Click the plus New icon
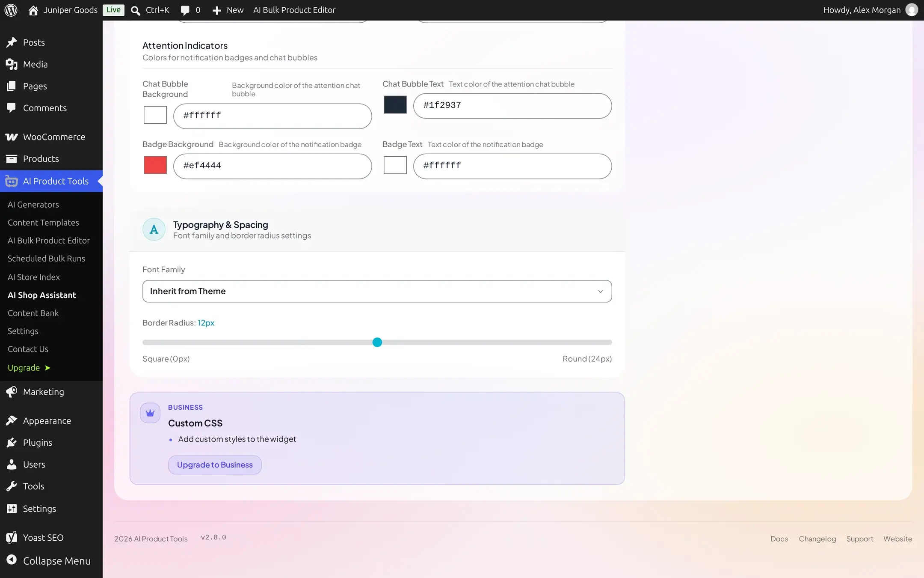The height and width of the screenshot is (578, 924). point(217,10)
